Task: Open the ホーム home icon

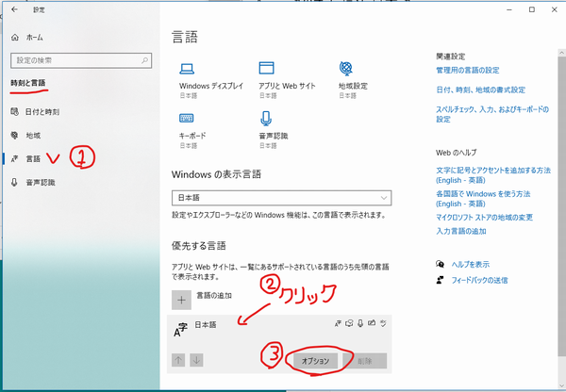Action: click(x=15, y=37)
